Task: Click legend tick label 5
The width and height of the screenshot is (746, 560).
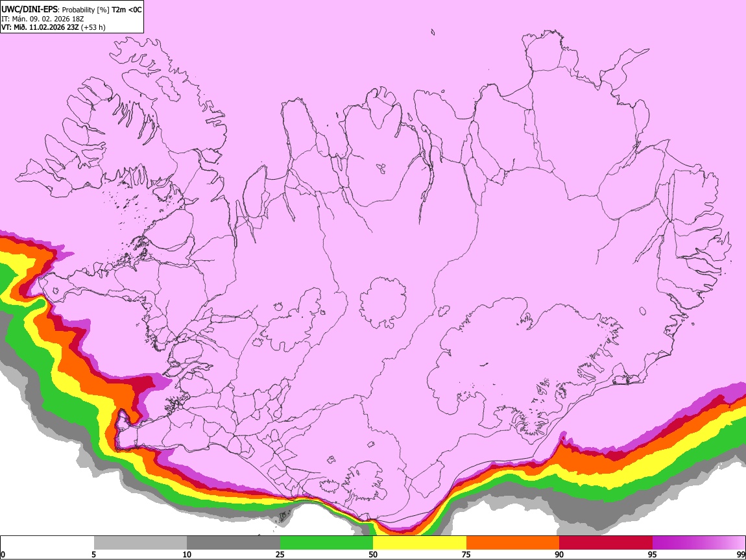Action: [93, 554]
